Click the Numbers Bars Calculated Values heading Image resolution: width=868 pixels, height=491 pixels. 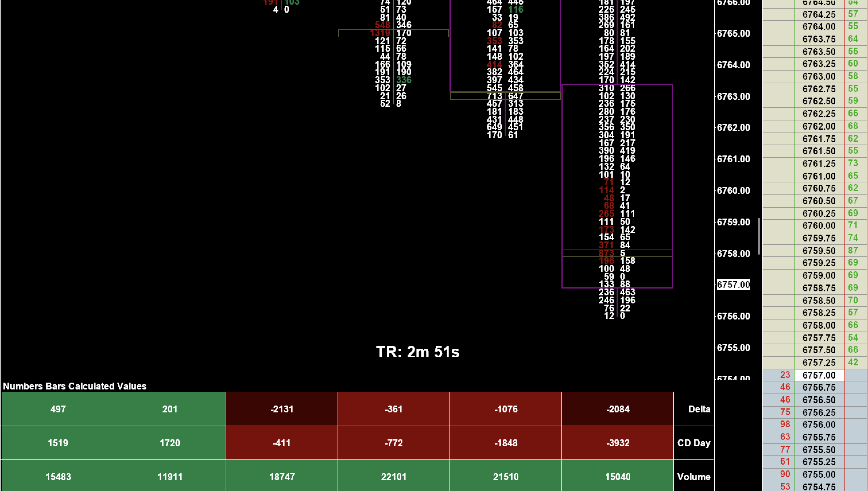[75, 386]
